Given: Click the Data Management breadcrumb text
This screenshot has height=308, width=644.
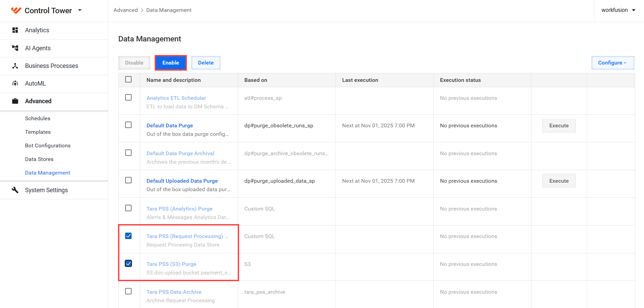Looking at the screenshot, I should [x=169, y=10].
